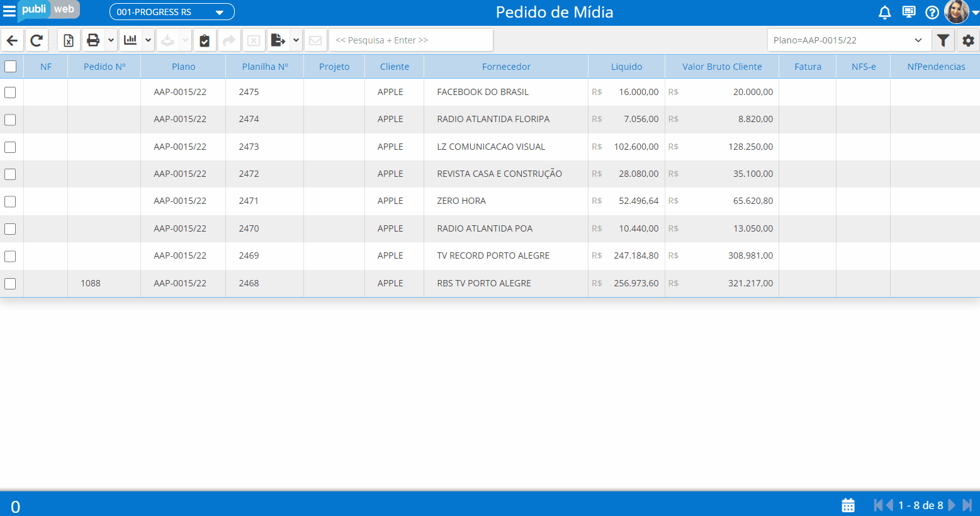
Task: Sort by Valor Bruto Cliente header
Action: (722, 67)
